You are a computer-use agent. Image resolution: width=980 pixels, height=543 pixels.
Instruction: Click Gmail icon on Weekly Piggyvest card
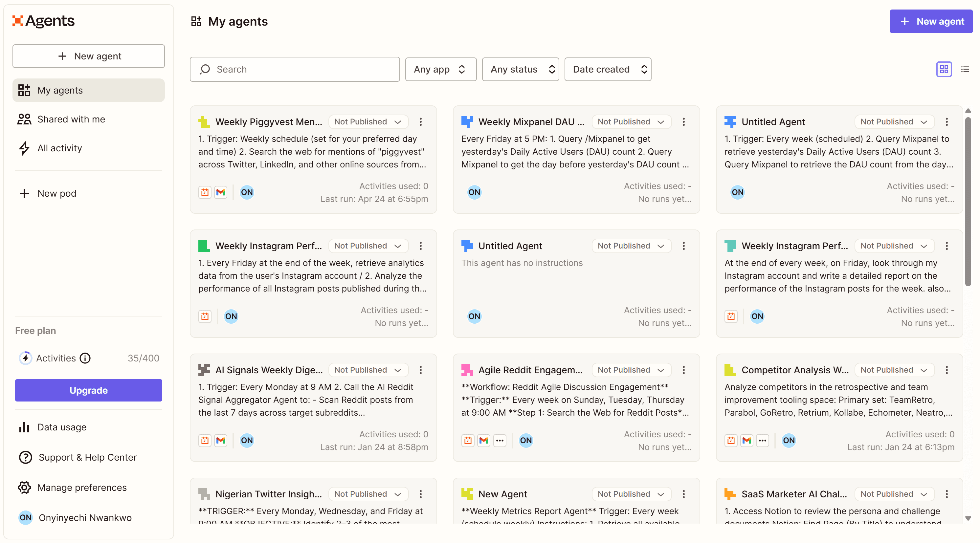point(221,192)
